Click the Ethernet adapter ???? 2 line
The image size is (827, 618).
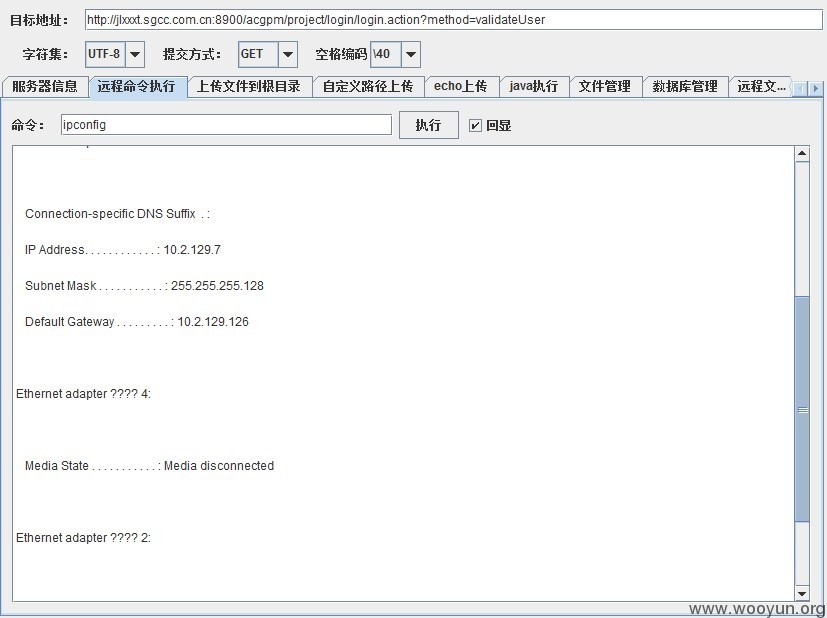(83, 538)
